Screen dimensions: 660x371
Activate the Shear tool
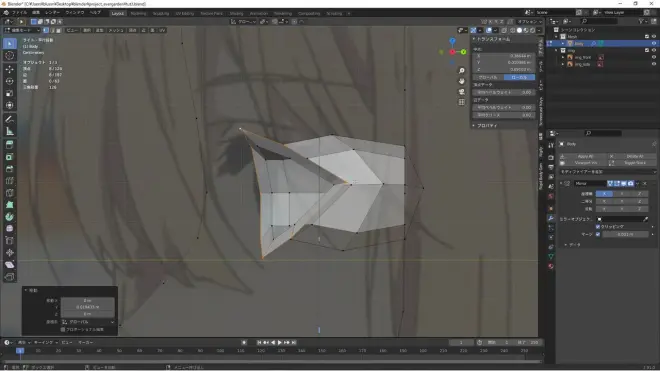(10, 265)
